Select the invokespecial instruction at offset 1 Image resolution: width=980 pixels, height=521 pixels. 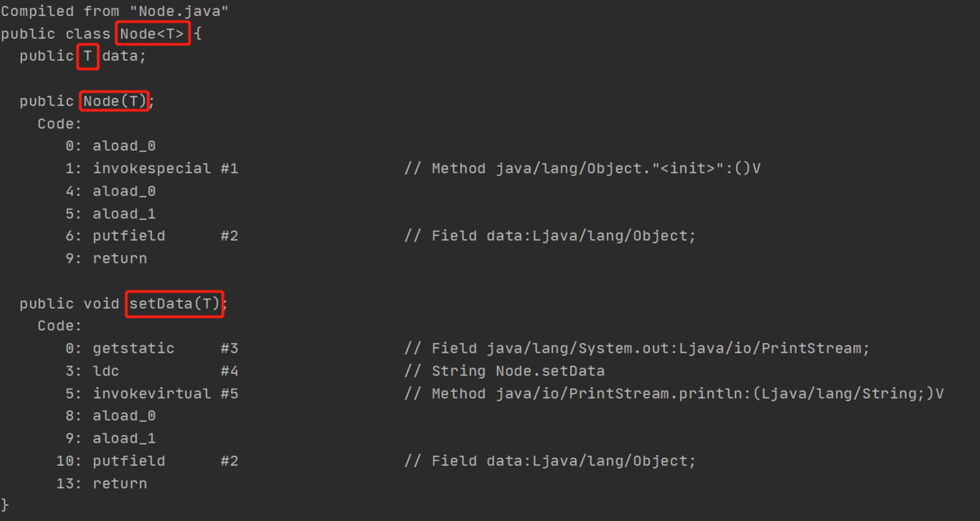click(152, 169)
